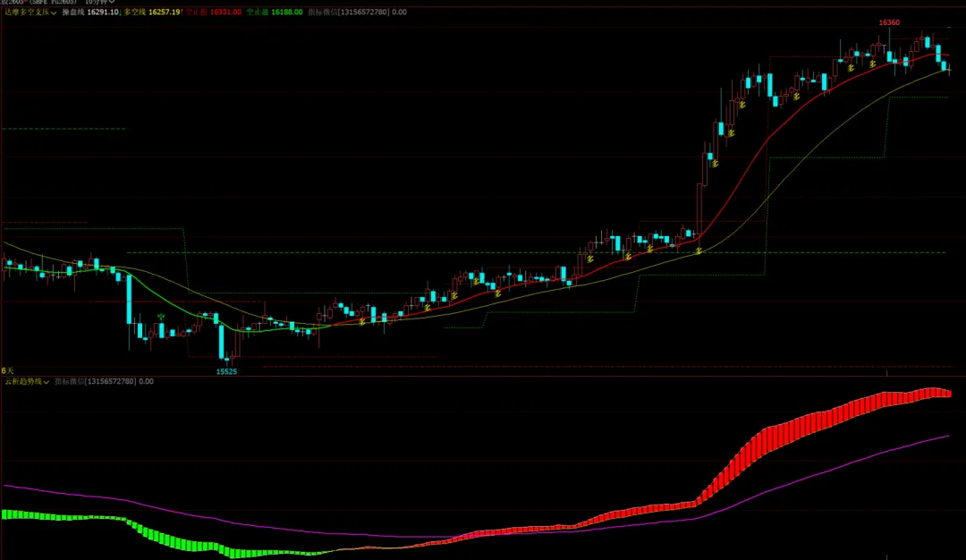The height and width of the screenshot is (560, 966).
Task: Click the red 16331.00 stop-loss value
Action: click(x=225, y=13)
